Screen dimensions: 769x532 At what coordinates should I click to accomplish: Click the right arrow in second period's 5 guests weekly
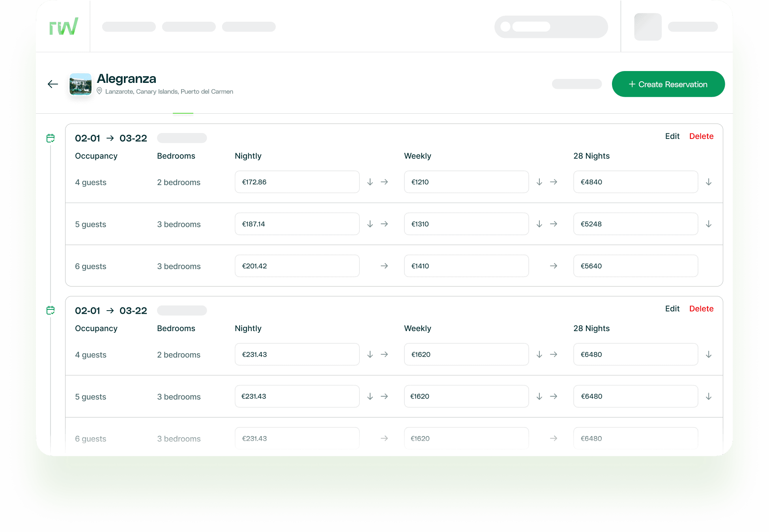pyautogui.click(x=554, y=396)
